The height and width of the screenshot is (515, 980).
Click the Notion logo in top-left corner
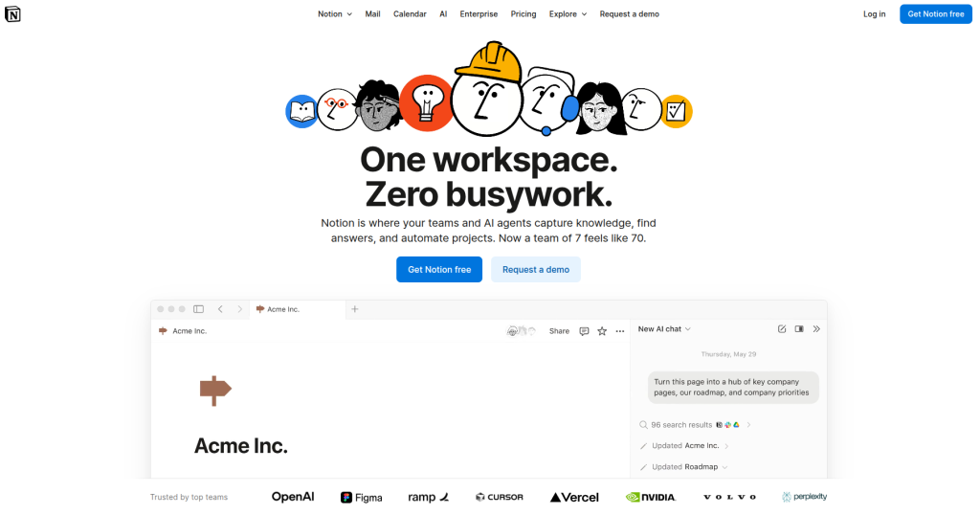tap(12, 13)
